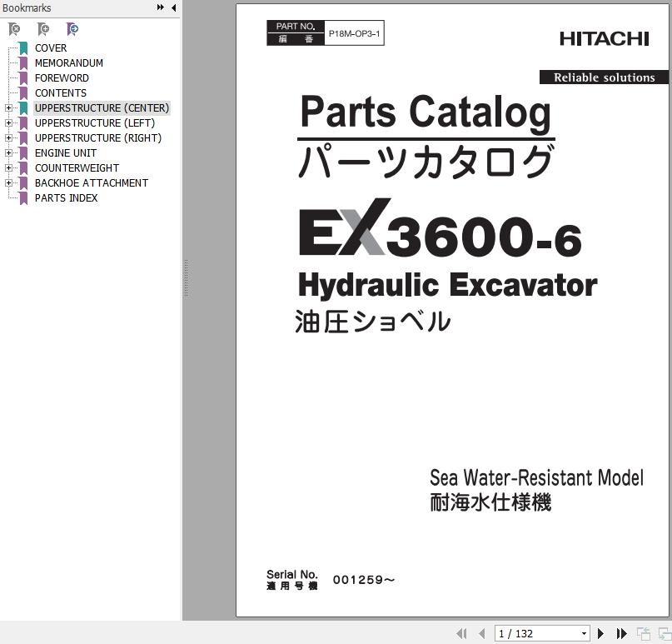Open the page number dropdown arrow
The image size is (672, 644).
(584, 634)
